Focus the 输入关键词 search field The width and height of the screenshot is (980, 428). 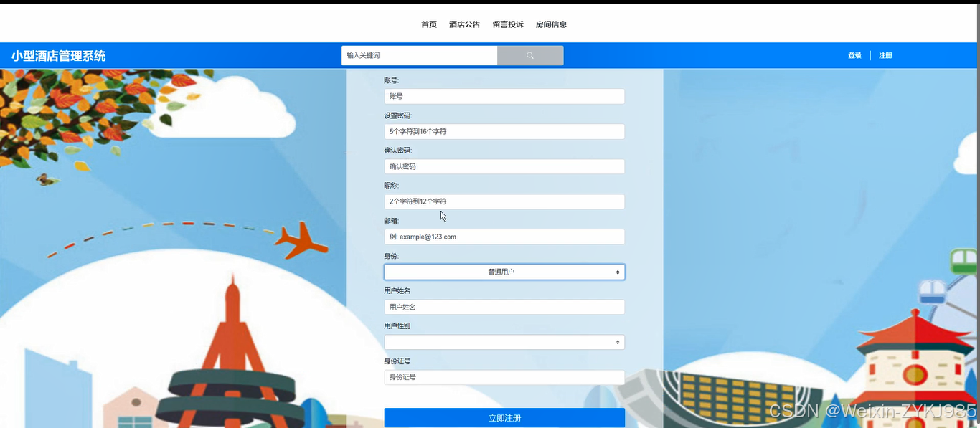(419, 55)
